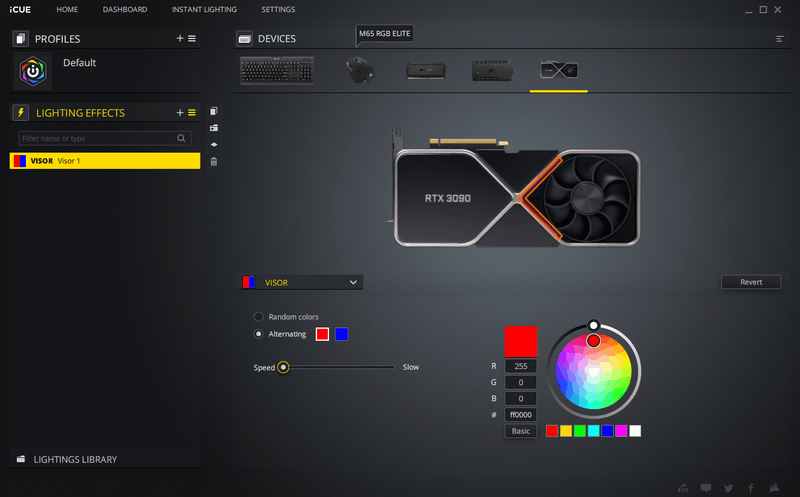Click the search magnifier in the filter box

point(181,138)
